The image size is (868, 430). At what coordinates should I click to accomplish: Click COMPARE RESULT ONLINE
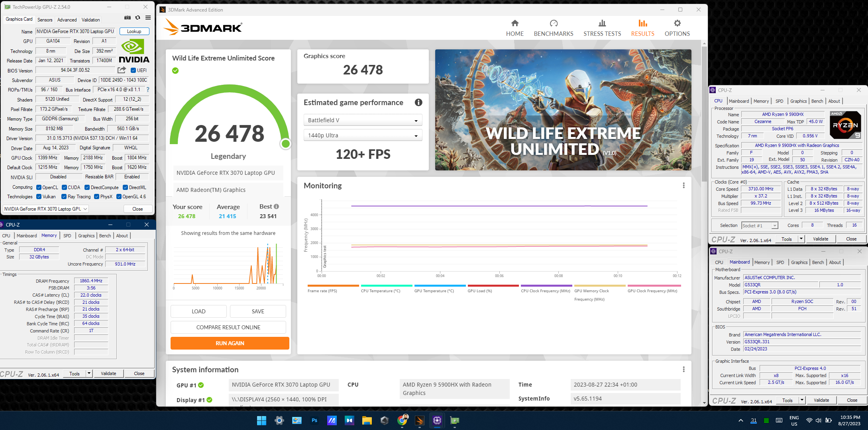point(228,327)
